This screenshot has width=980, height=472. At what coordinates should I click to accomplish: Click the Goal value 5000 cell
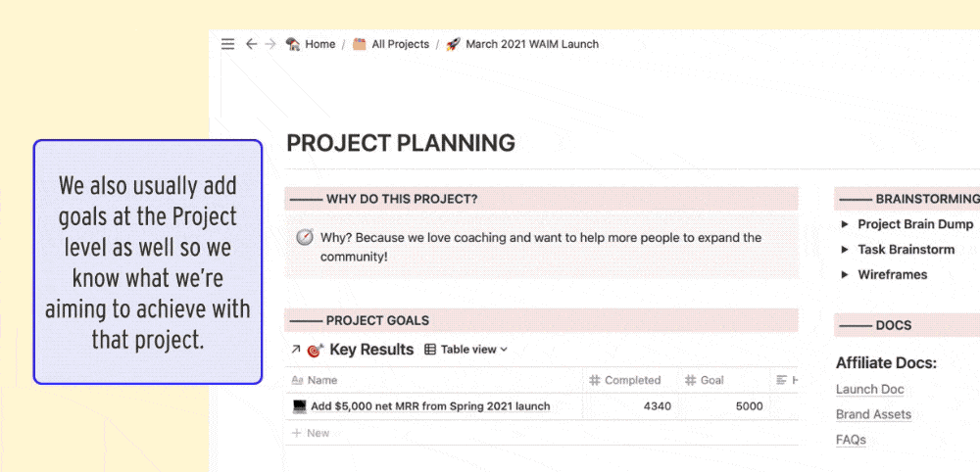(x=748, y=406)
